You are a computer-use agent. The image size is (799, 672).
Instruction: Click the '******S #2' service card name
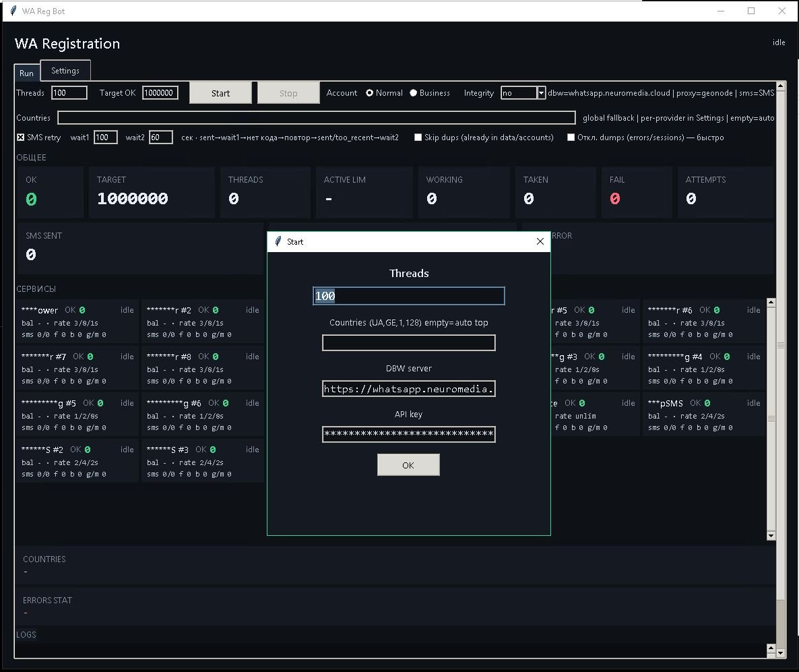42,449
